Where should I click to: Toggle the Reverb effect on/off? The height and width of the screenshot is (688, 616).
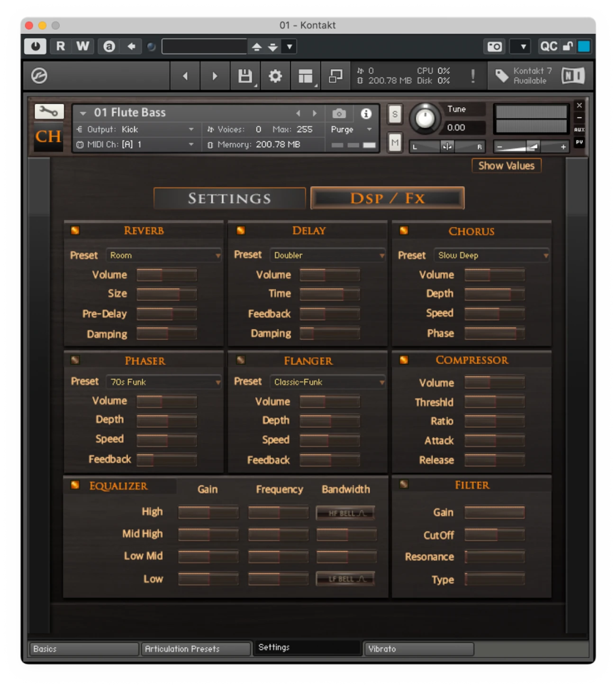pos(75,230)
